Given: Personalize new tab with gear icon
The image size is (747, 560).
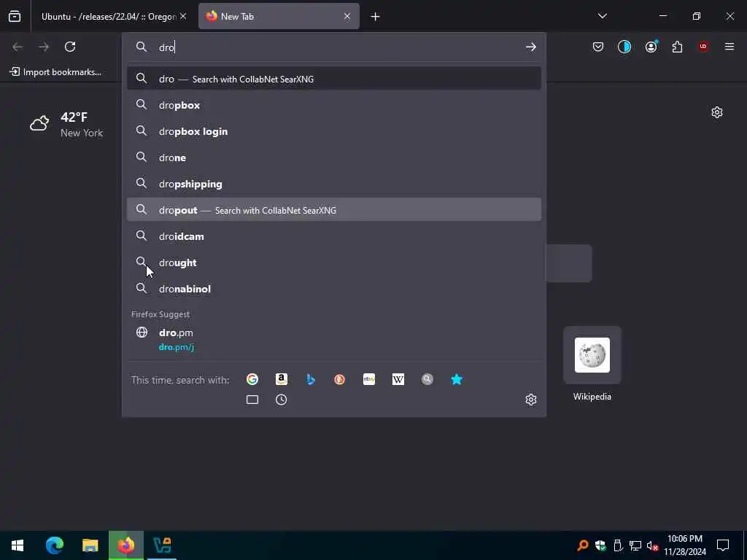Looking at the screenshot, I should click(x=717, y=112).
